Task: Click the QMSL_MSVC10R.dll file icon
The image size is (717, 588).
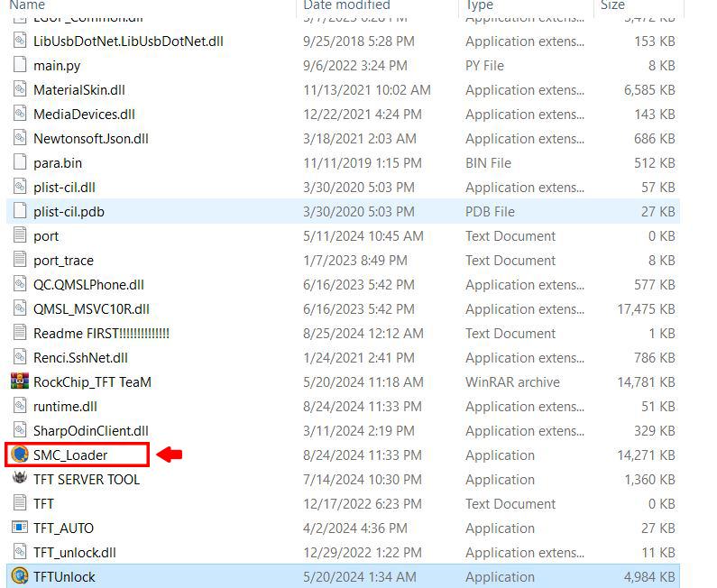Action: [20, 308]
